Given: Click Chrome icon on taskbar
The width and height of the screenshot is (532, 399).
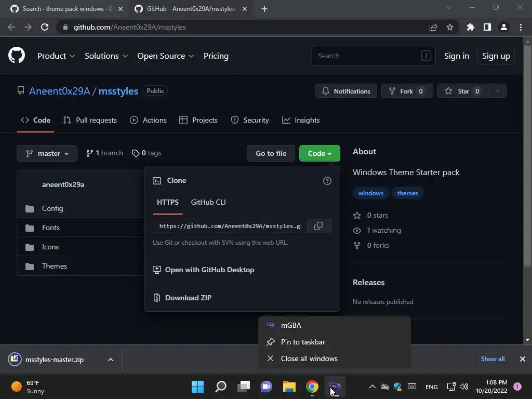Looking at the screenshot, I should click(x=312, y=387).
